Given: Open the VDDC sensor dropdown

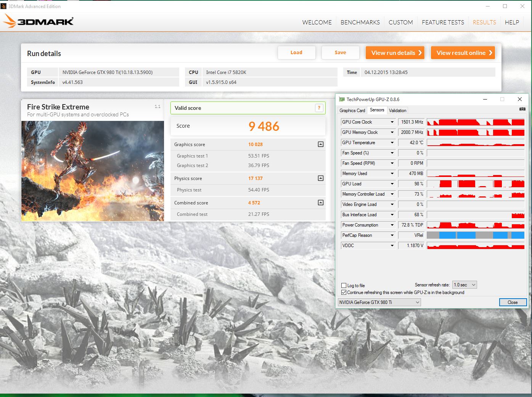Looking at the screenshot, I should tap(392, 246).
